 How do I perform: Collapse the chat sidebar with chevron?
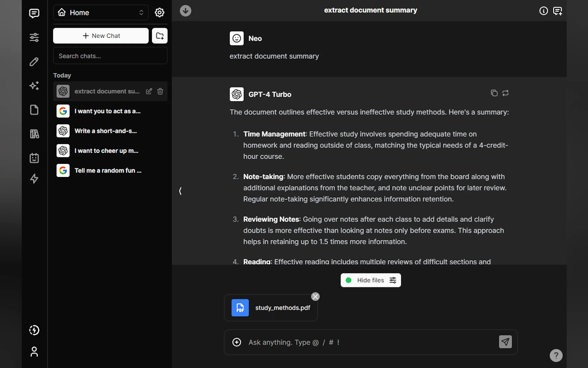point(180,191)
